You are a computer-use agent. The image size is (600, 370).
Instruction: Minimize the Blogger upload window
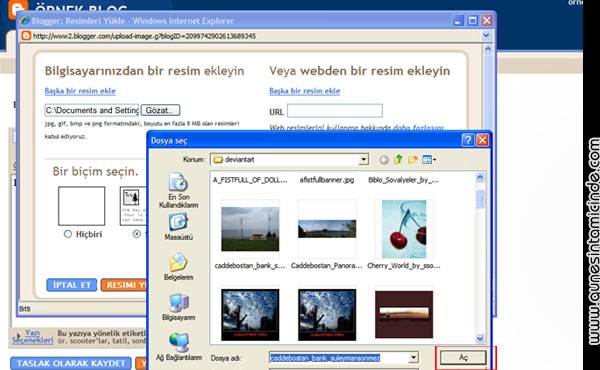pyautogui.click(x=458, y=20)
